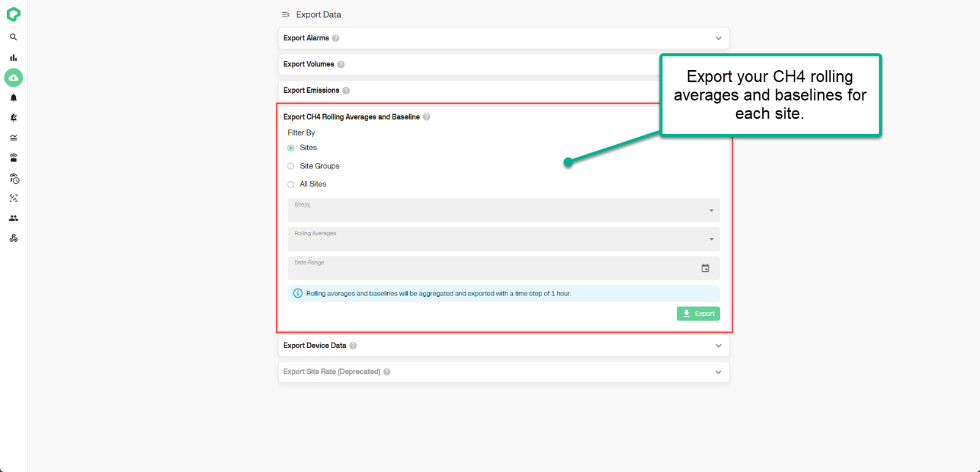Select the Site Groups radio button

click(x=291, y=166)
